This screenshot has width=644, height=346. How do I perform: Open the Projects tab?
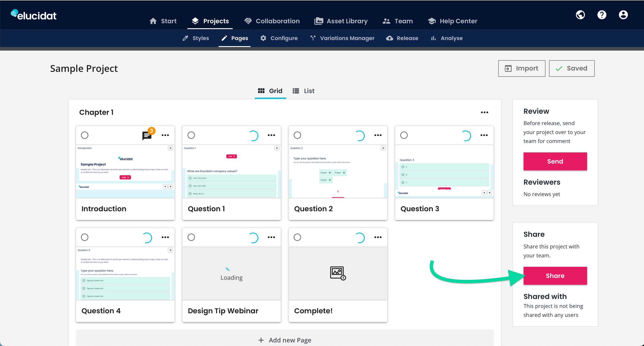click(210, 21)
